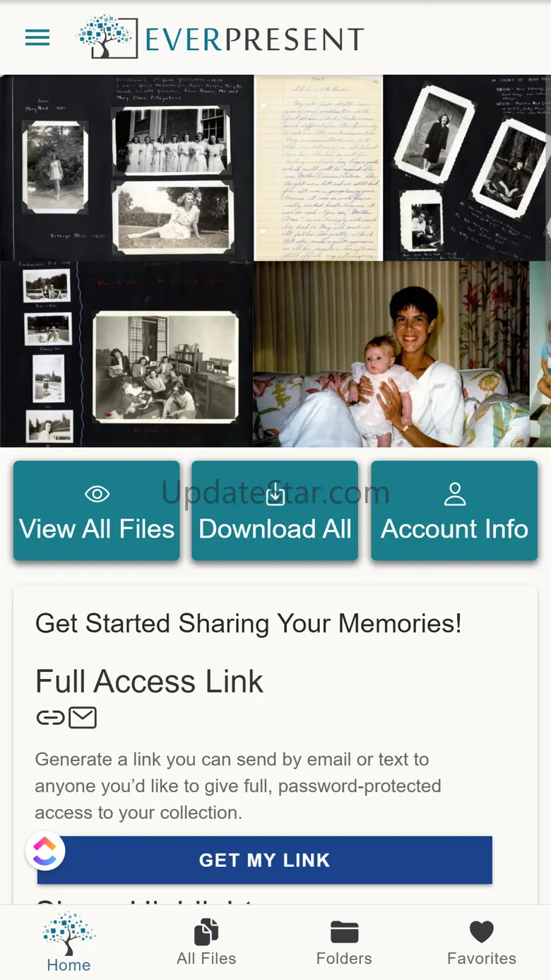Switch to the All Files tab
551x980 pixels.
pos(206,943)
